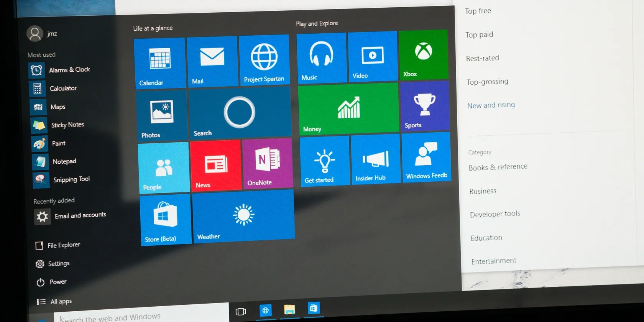The height and width of the screenshot is (322, 644).
Task: Click the search the web and Windows box
Action: click(141, 314)
